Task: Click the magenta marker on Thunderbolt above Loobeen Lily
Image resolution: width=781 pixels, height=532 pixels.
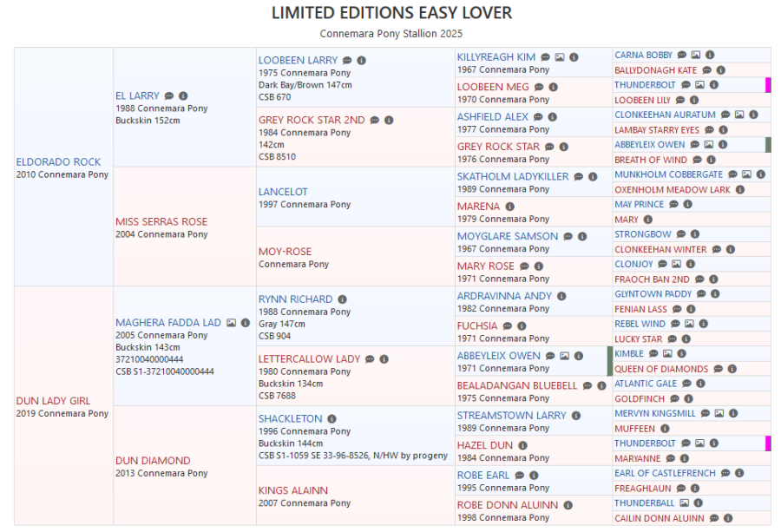Action: coord(767,85)
